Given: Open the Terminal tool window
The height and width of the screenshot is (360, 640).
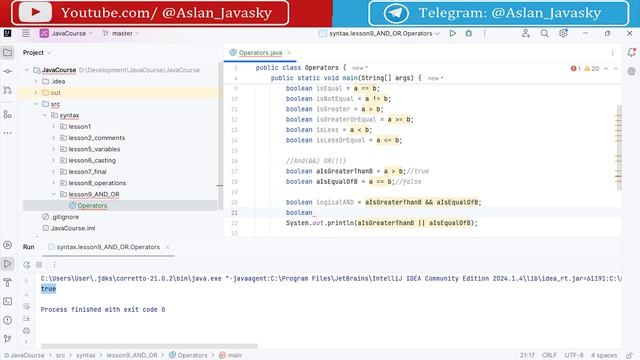Looking at the screenshot, I should (7, 301).
